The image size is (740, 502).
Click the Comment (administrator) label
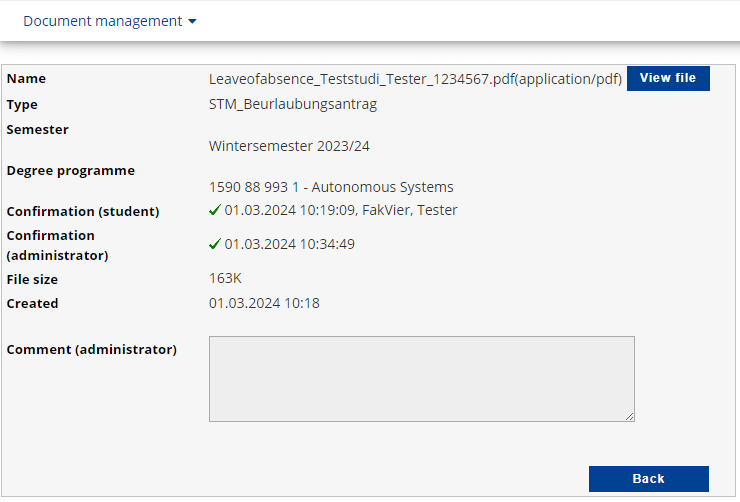tap(92, 350)
